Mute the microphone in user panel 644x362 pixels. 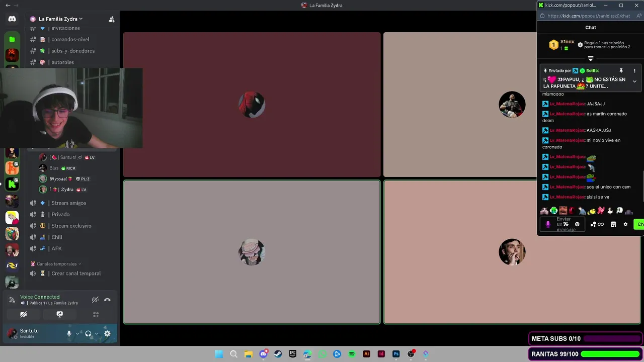point(69,333)
